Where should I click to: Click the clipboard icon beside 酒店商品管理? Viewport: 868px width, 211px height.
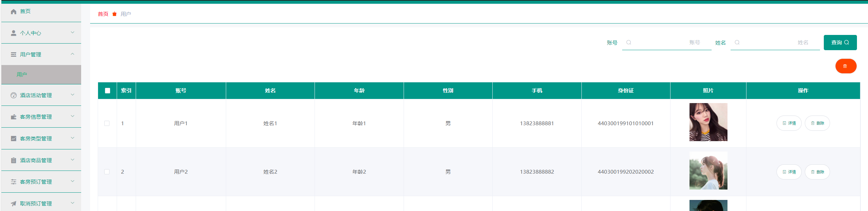click(13, 160)
